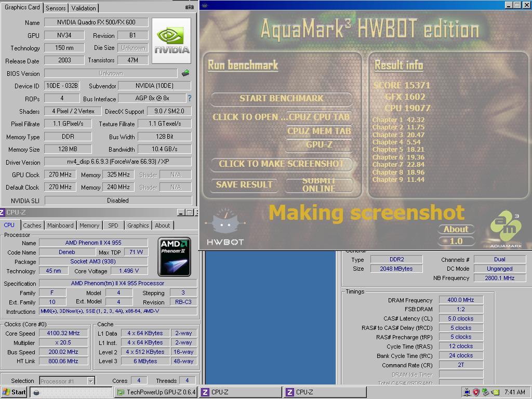Click the Memory Size 128 MB field
The width and height of the screenshot is (532, 399).
(68, 149)
